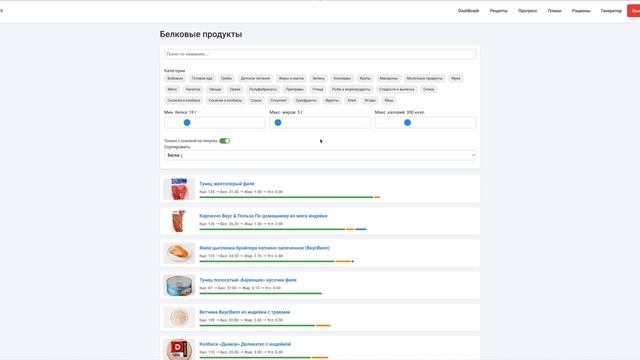Image resolution: width=640 pixels, height=360 pixels.
Task: Open the Тунец желтоперый филе product image
Action: click(x=179, y=189)
